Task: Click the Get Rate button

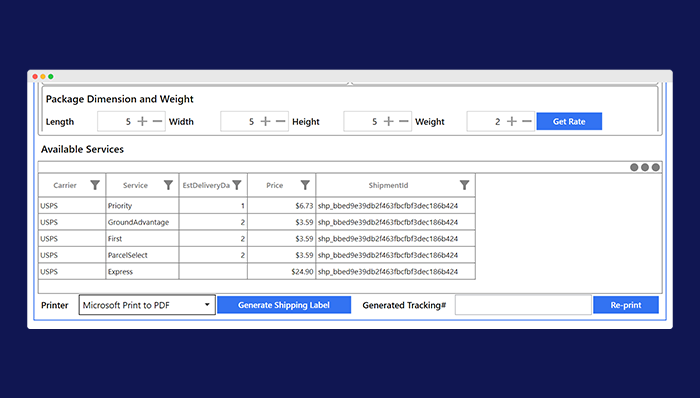Action: (569, 121)
